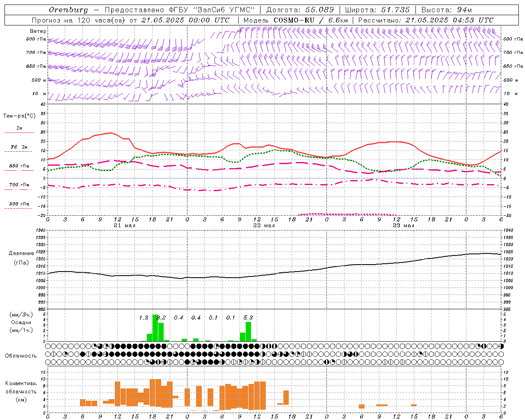Click the "Рассчитано: 21.05.2025 04:53 UTC" timestamp
This screenshot has height=420, width=525.
click(x=426, y=20)
